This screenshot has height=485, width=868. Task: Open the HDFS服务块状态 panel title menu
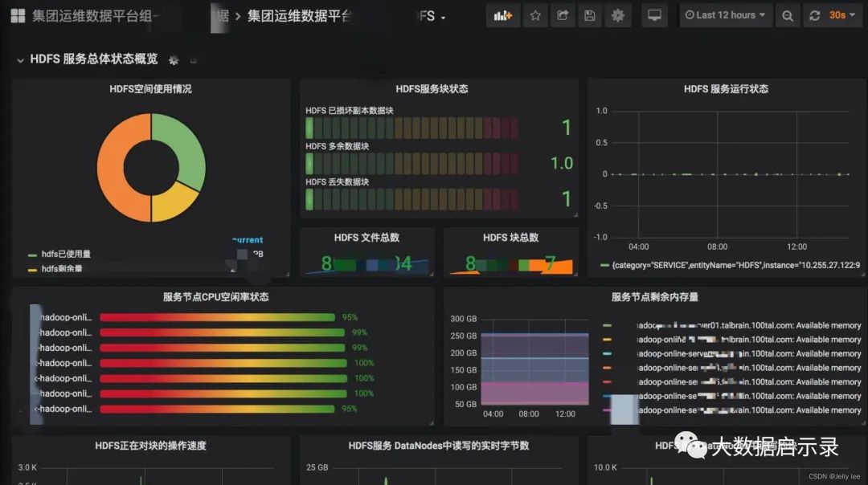coord(432,88)
